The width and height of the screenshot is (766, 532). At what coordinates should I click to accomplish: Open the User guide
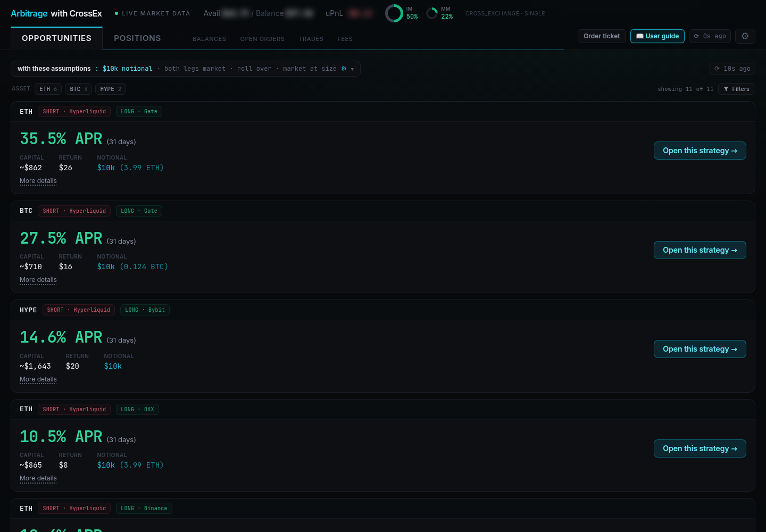tap(657, 36)
